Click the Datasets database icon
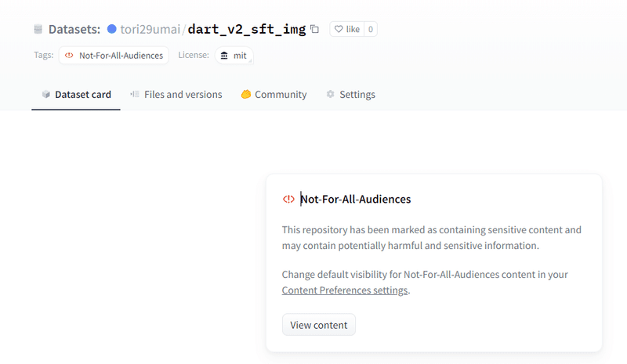627x364 pixels. pyautogui.click(x=38, y=30)
